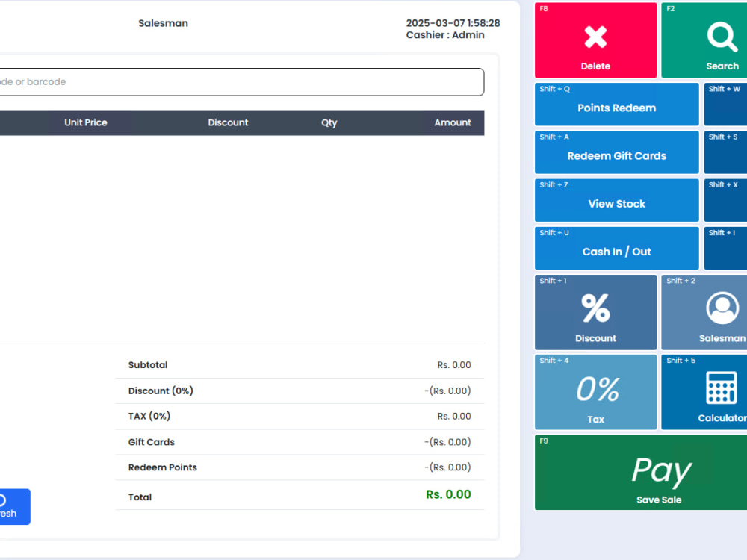Click the Cash In / Out button
Viewport: 747px width, 560px height.
coord(616,248)
